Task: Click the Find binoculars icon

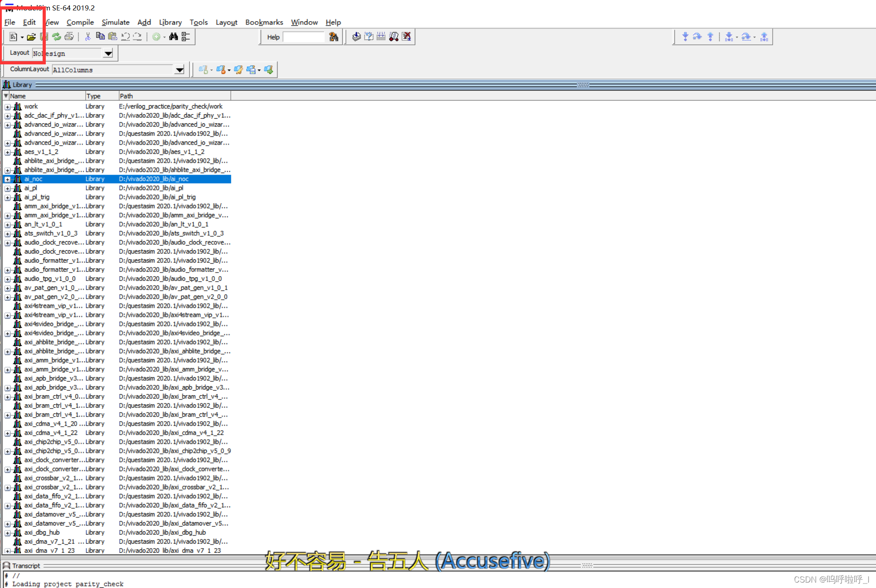Action: 173,37
